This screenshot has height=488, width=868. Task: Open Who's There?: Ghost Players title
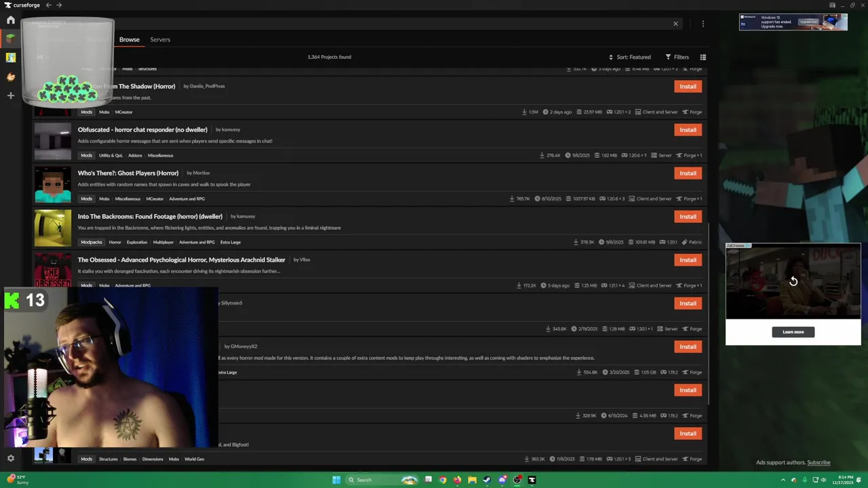coord(128,173)
